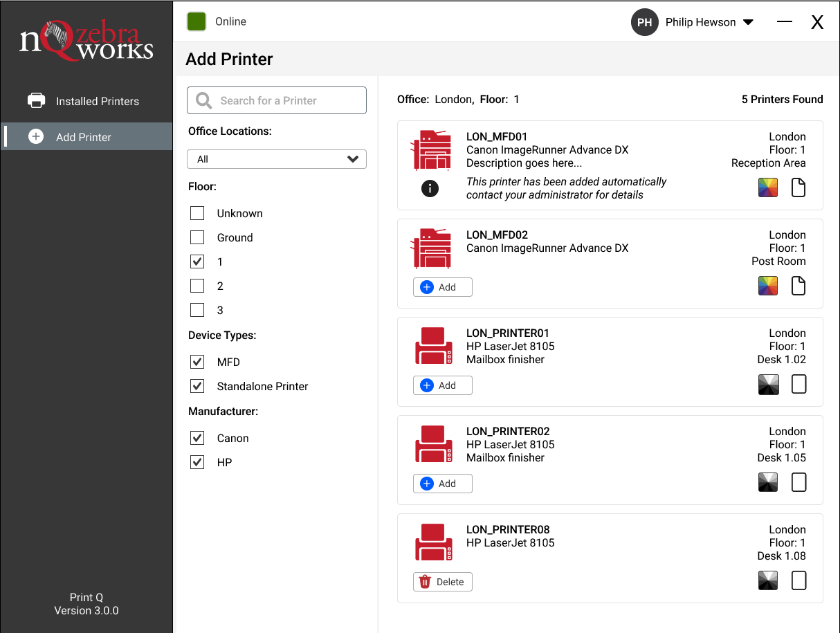The width and height of the screenshot is (840, 633).
Task: Click the search magnifier icon
Action: click(x=203, y=100)
